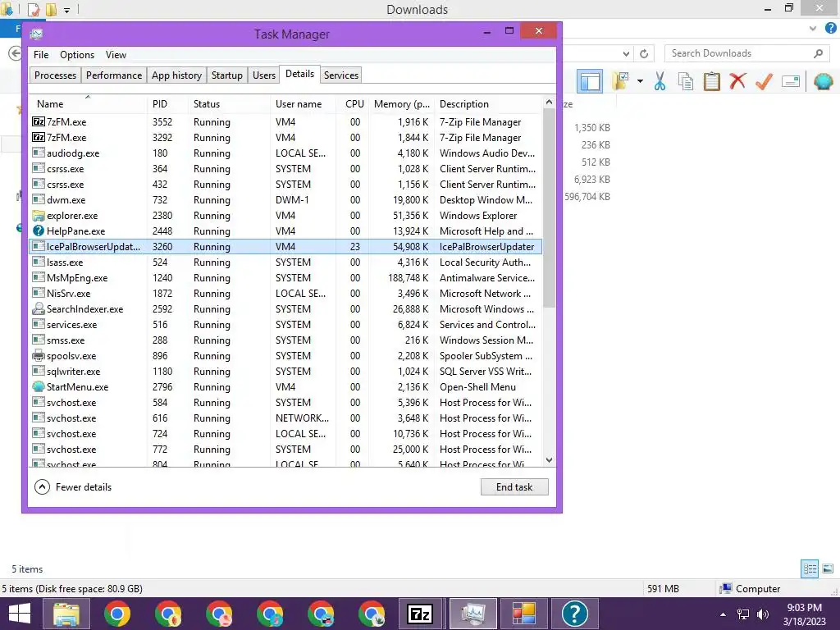Collapse Task Manager with Fewer details
Viewport: 840px width, 630px height.
point(73,487)
